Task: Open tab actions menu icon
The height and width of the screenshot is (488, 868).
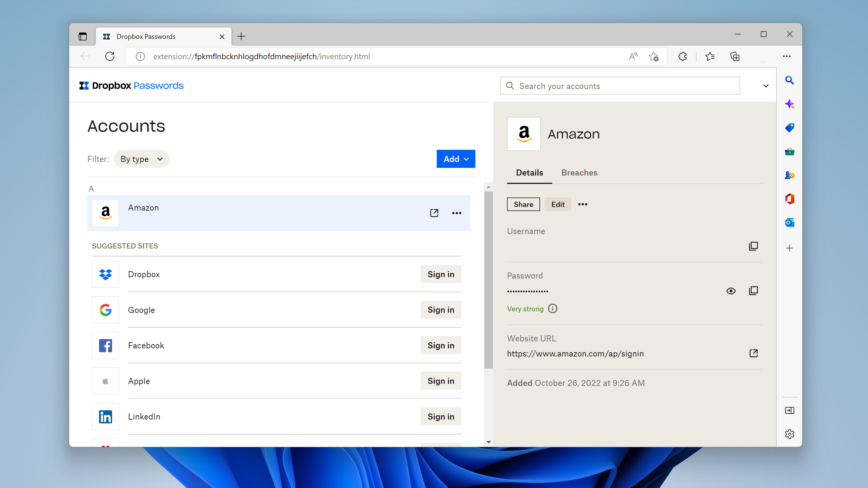Action: (x=83, y=36)
